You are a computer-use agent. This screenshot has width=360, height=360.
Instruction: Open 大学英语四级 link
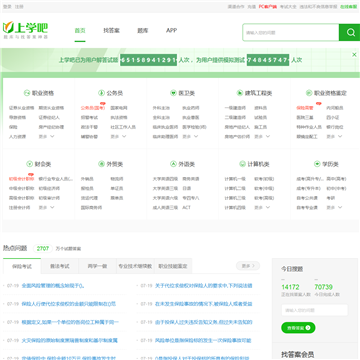point(165,179)
